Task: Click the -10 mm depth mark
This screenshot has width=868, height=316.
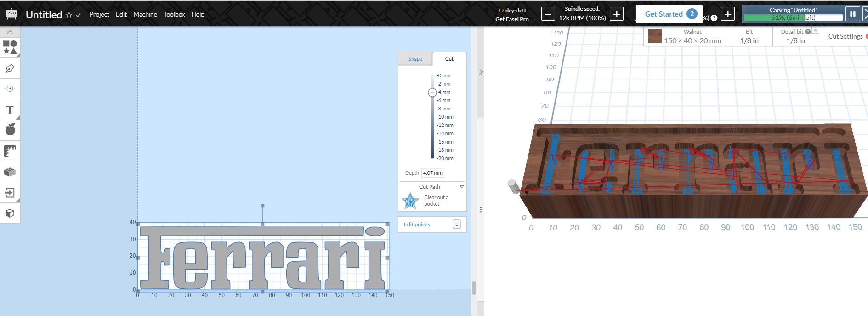Action: point(445,117)
